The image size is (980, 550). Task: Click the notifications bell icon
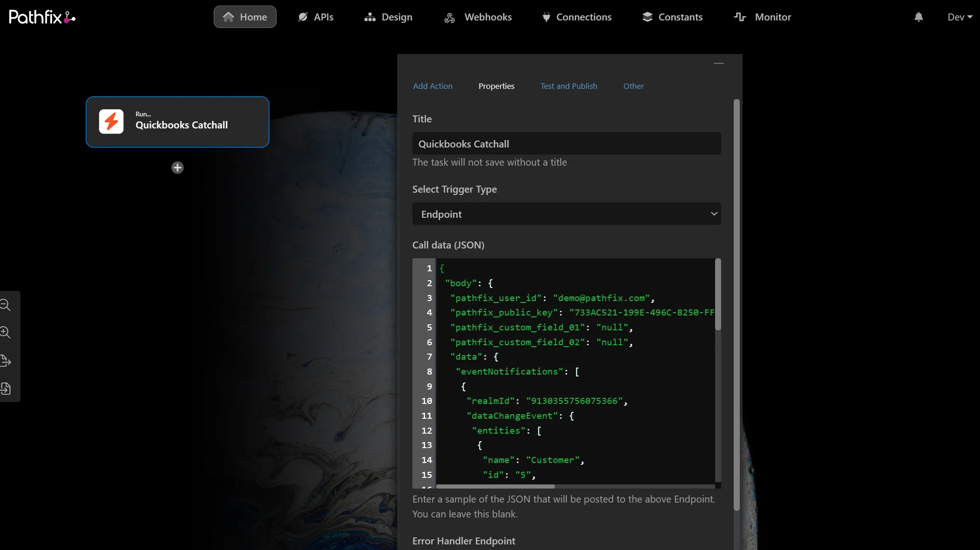(x=919, y=17)
